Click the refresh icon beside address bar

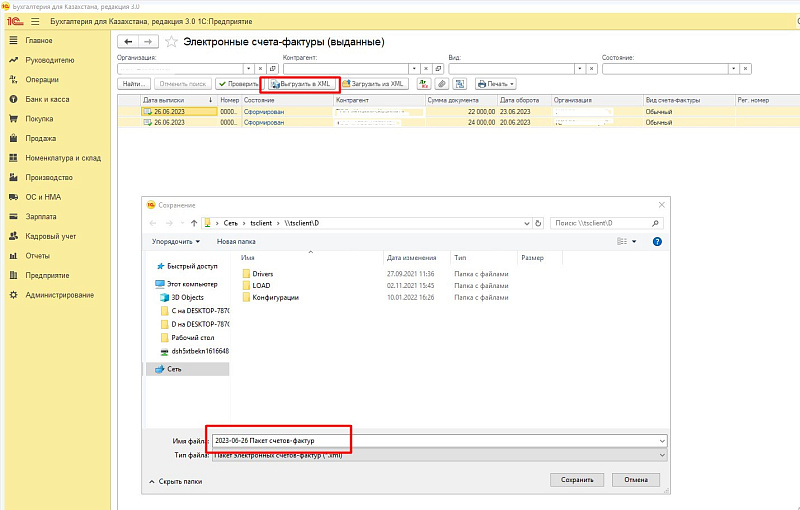coord(541,223)
